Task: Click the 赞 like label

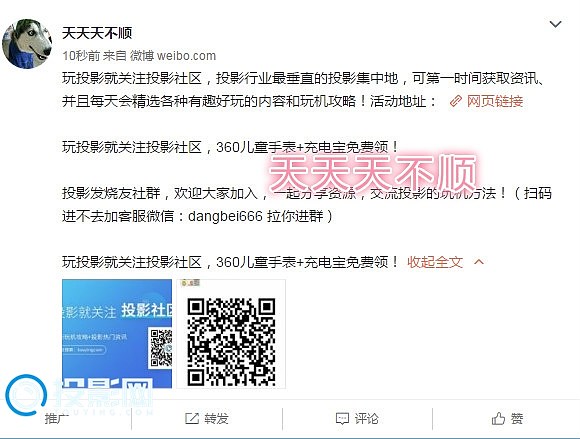Action: click(517, 419)
